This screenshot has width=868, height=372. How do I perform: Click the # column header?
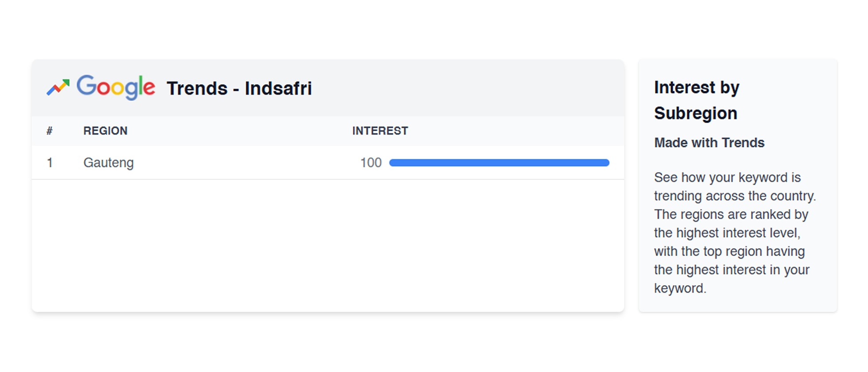point(50,131)
